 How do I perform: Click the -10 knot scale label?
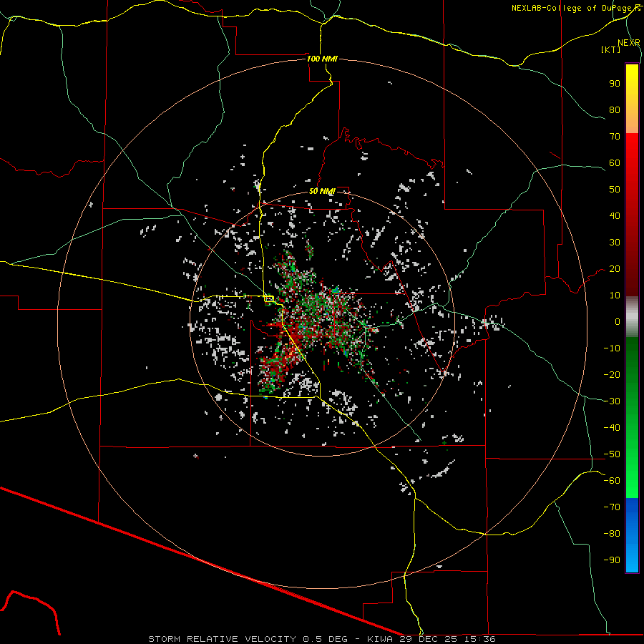[x=612, y=348]
